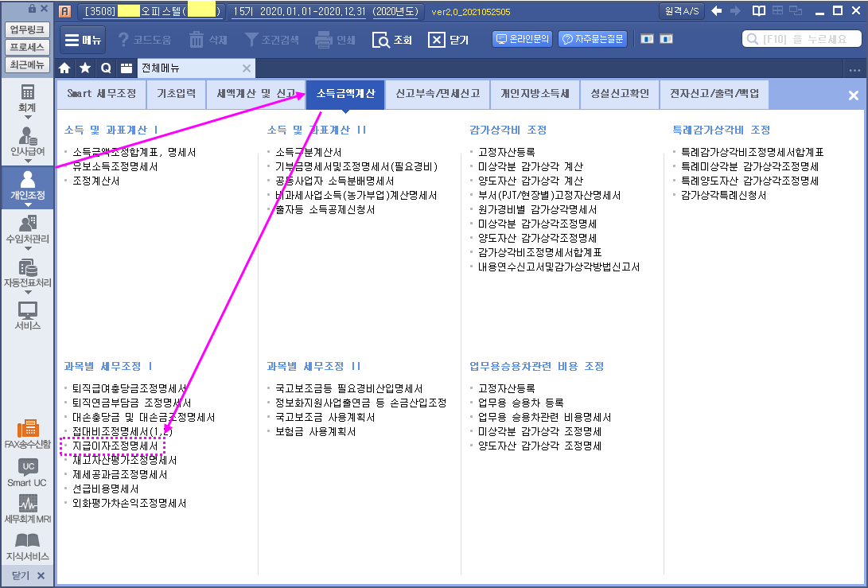This screenshot has height=588, width=868.
Task: Switch to the 세액계산 및 신고 tab
Action: pyautogui.click(x=255, y=94)
